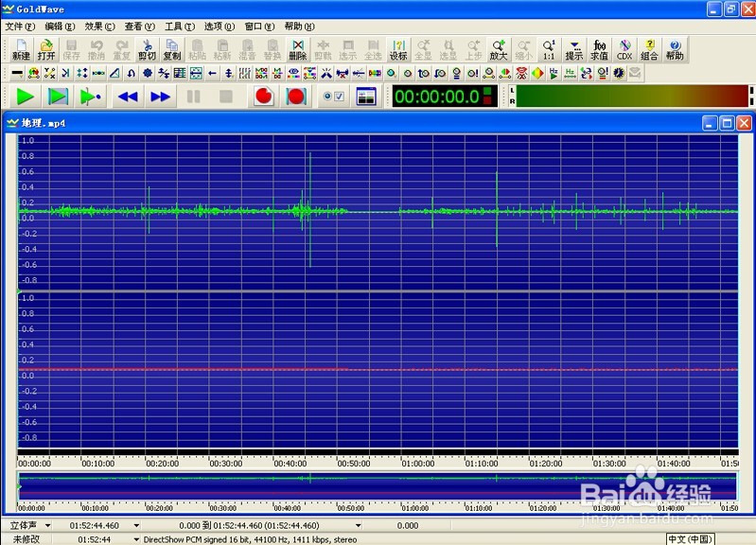Click the play-selection green button with bars
Viewport: 756px width, 545px height.
[x=58, y=97]
